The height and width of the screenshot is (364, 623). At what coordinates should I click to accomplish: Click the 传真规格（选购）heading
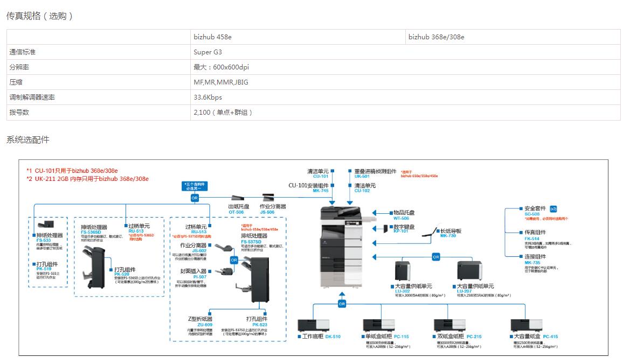pos(39,16)
